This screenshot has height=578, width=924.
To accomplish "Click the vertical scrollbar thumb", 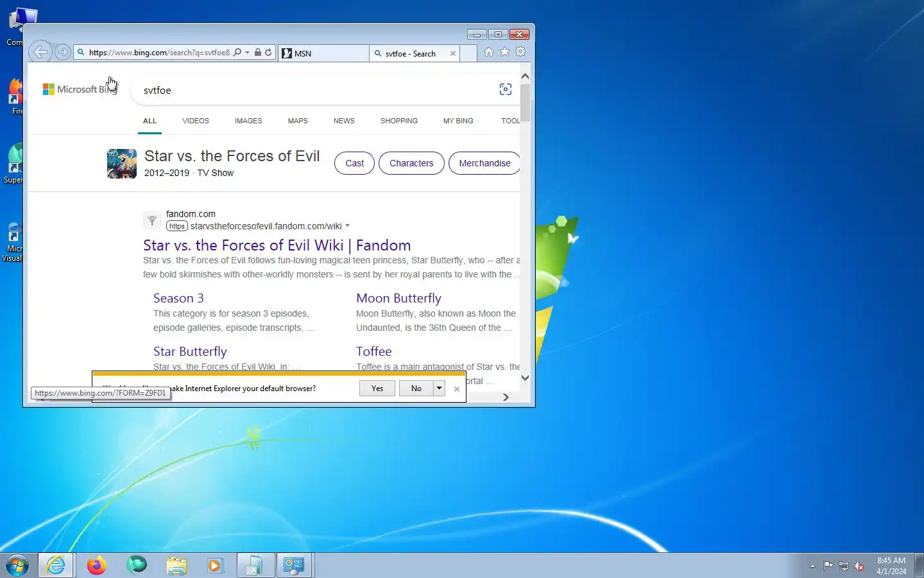I will [x=525, y=103].
